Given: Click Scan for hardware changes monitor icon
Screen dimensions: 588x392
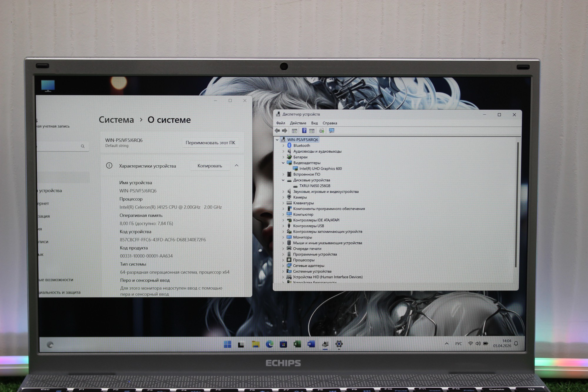Looking at the screenshot, I should (332, 131).
